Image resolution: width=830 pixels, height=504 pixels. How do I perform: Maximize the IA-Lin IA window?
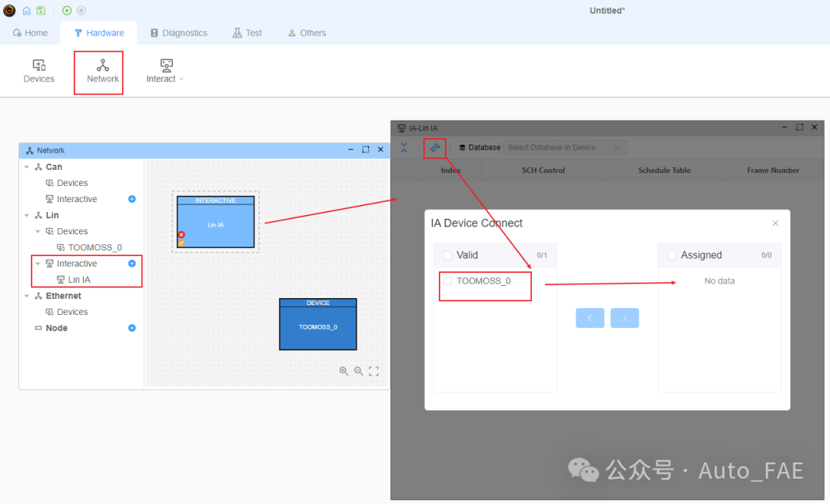tap(799, 127)
